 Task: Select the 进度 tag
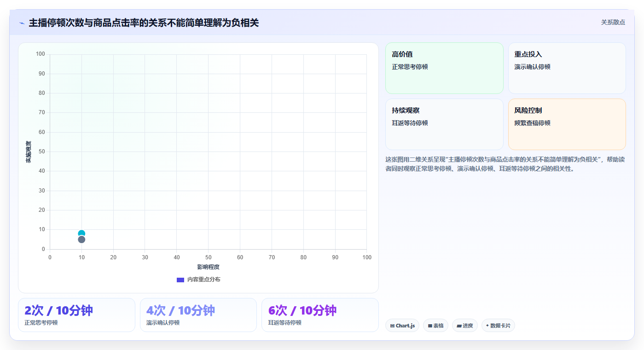[465, 326]
